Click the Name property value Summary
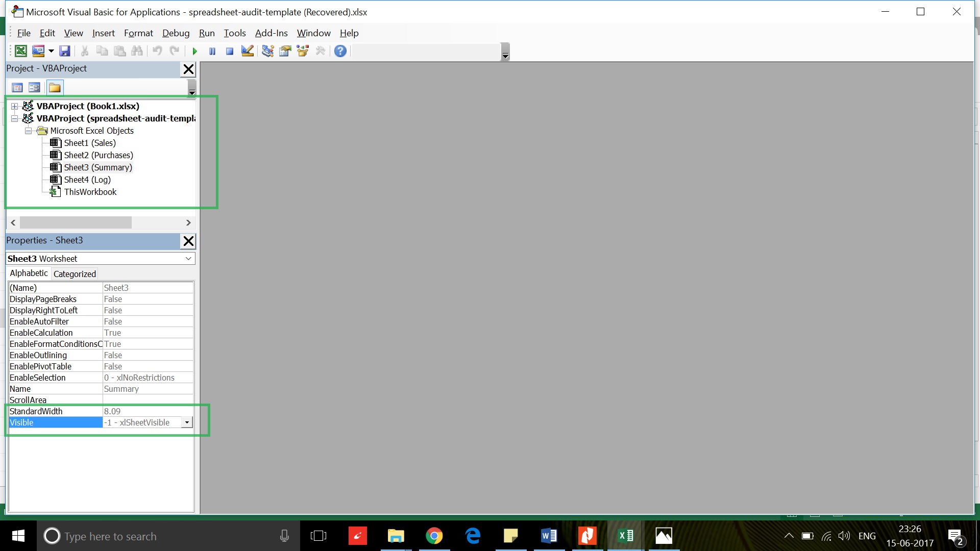980x551 pixels. (148, 389)
